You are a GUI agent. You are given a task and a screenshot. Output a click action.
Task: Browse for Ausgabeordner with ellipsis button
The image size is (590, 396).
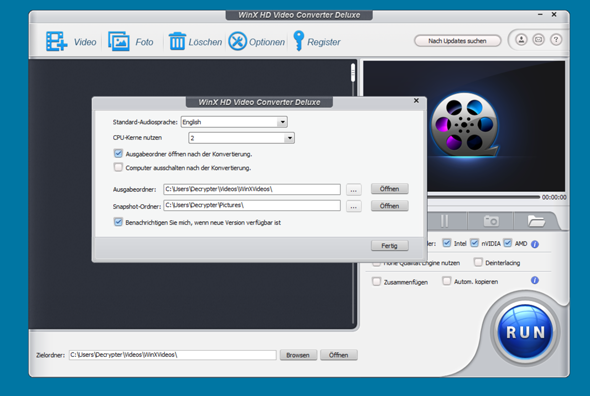point(353,190)
